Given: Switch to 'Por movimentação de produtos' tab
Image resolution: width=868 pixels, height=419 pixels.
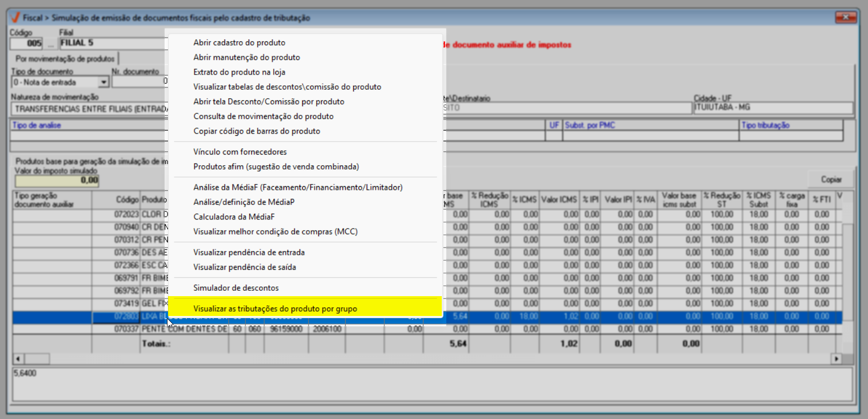Looking at the screenshot, I should point(65,58).
